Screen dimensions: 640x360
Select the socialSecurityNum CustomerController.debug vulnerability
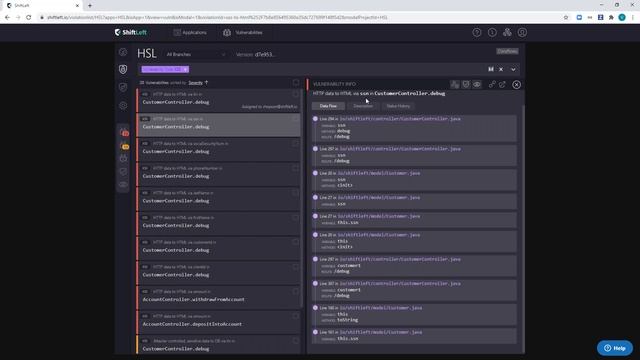pos(218,148)
